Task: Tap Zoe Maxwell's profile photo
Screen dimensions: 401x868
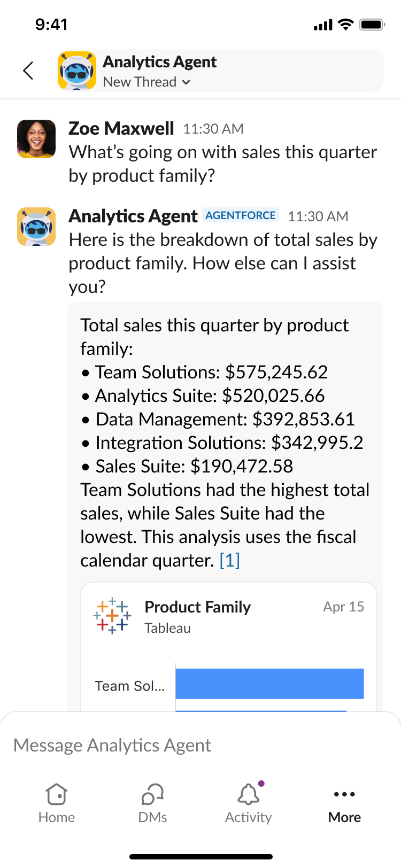Action: click(x=36, y=139)
